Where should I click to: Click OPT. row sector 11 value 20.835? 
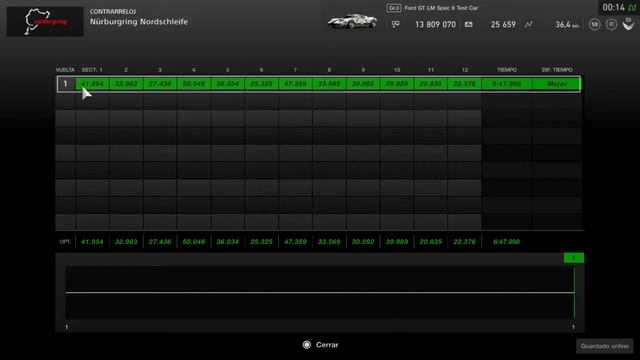[x=431, y=242]
